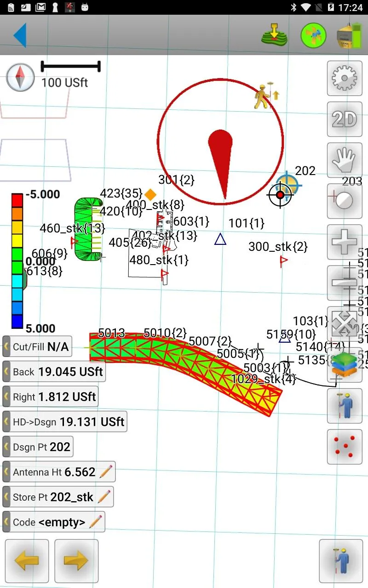The image size is (368, 588).
Task: Tap the surveyor position marker on map
Action: click(x=265, y=96)
